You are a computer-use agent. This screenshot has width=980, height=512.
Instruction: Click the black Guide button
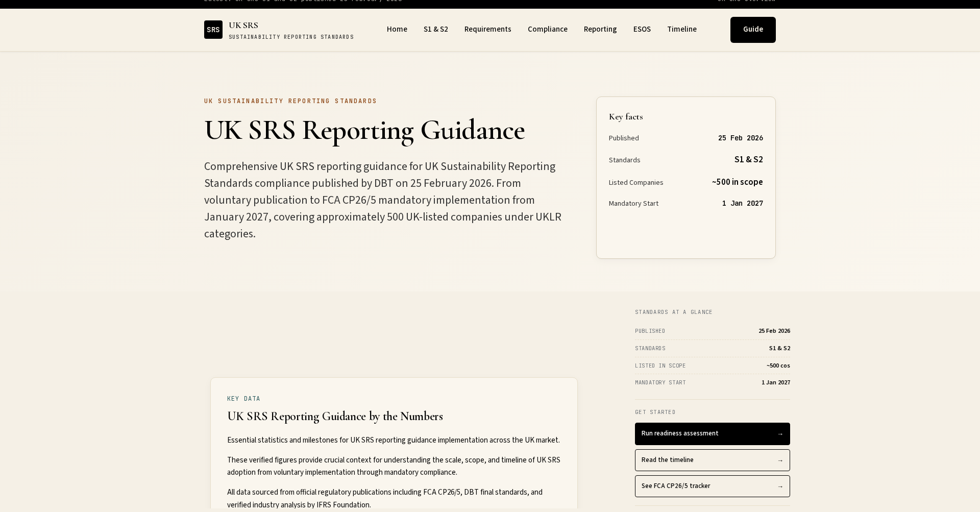[x=753, y=30]
